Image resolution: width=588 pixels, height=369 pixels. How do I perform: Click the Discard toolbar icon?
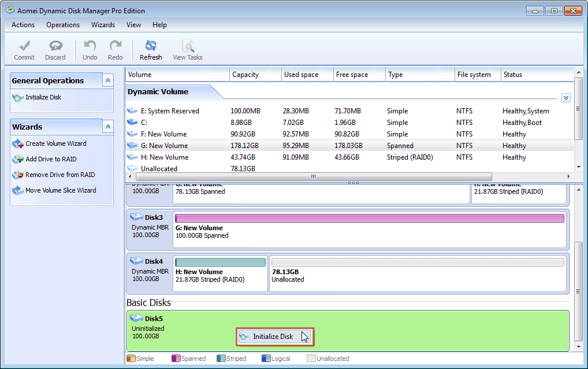coord(55,46)
